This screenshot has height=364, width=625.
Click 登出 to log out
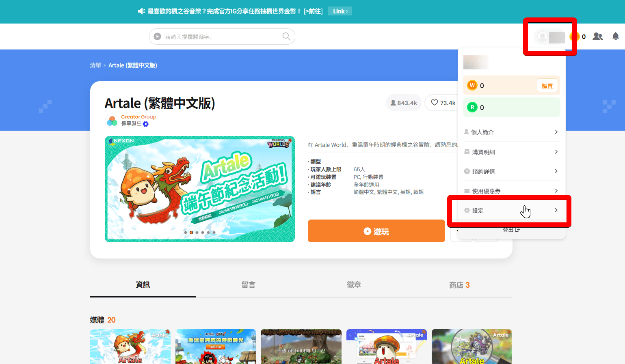(511, 230)
